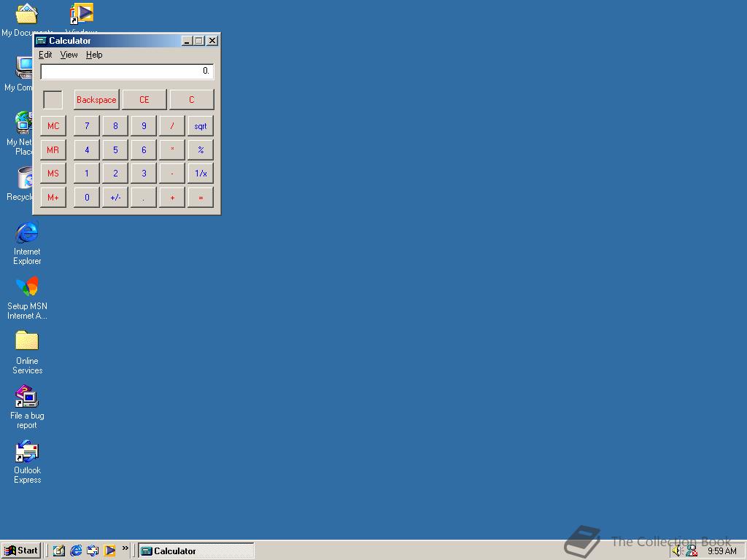Open the View menu in Calculator
The height and width of the screenshot is (560, 747).
(69, 55)
